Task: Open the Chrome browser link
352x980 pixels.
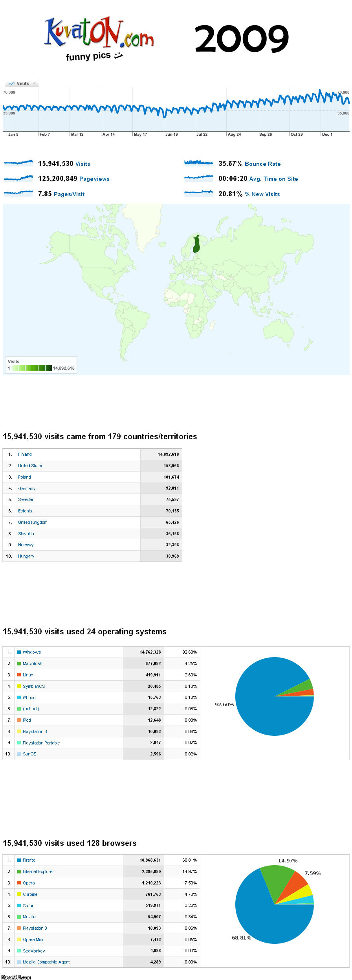Action: pyautogui.click(x=30, y=894)
